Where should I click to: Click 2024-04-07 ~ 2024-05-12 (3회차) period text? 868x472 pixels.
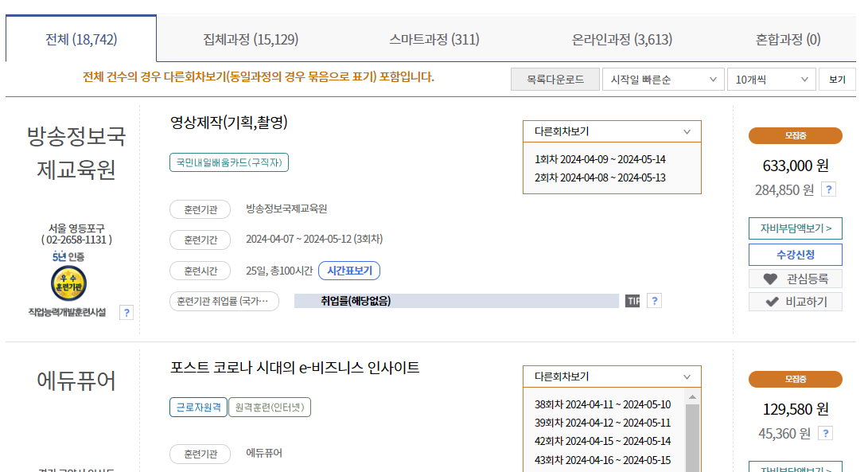coord(314,239)
